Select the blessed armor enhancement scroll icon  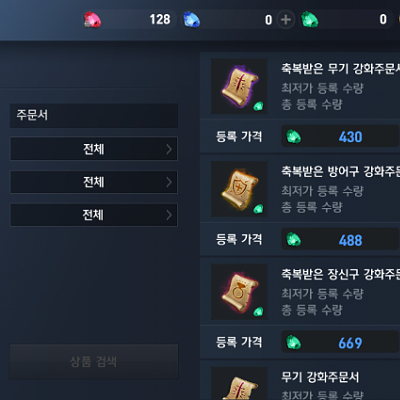[x=239, y=189]
